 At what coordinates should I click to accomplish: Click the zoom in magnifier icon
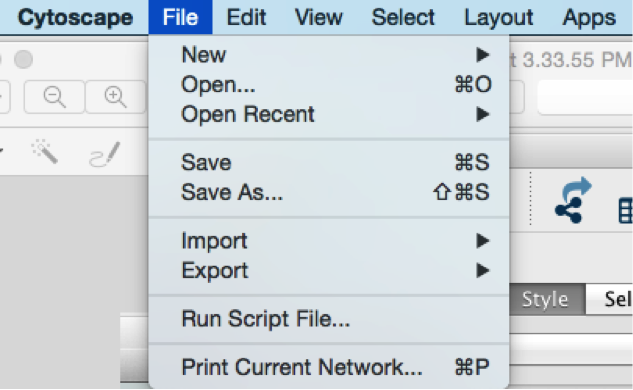(115, 97)
